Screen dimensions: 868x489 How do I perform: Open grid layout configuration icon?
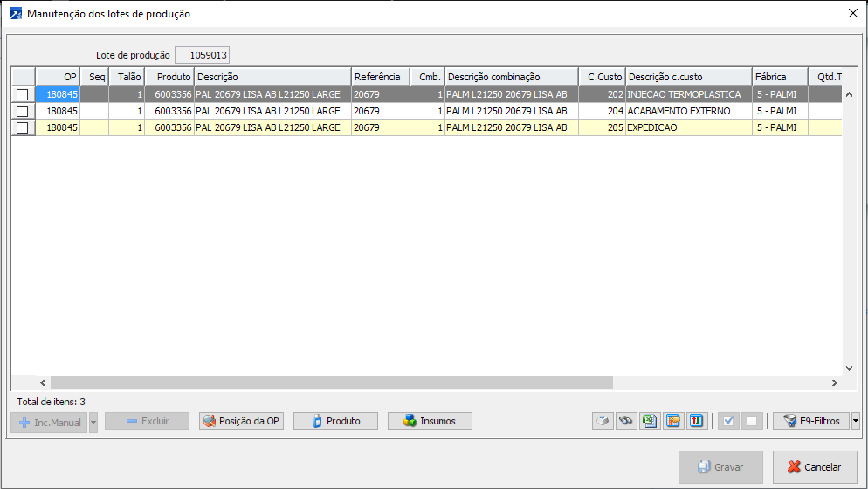click(x=673, y=421)
